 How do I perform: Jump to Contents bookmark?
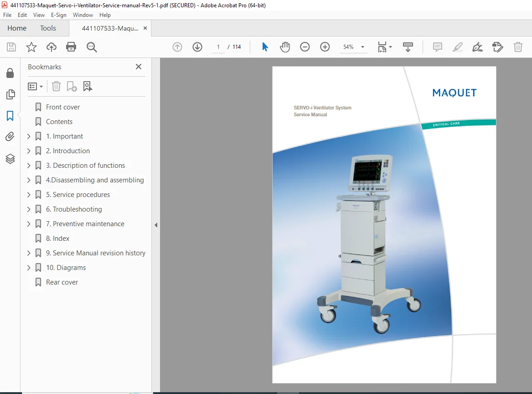tap(59, 122)
